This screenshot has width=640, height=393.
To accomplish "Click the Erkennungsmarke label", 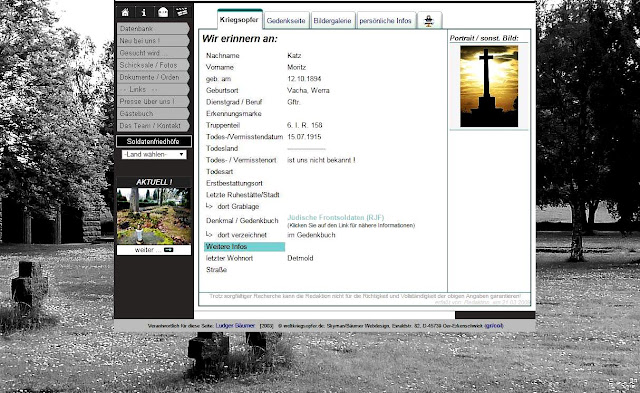I will (x=233, y=114).
